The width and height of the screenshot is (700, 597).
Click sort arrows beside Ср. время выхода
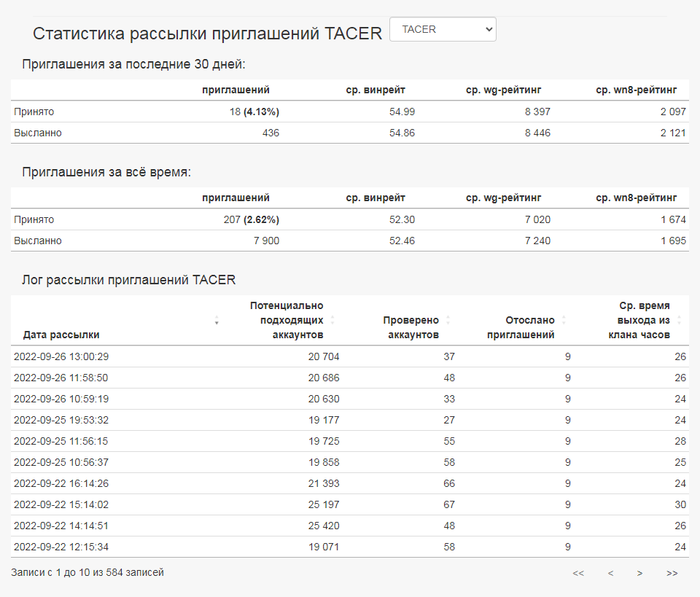coord(679,320)
